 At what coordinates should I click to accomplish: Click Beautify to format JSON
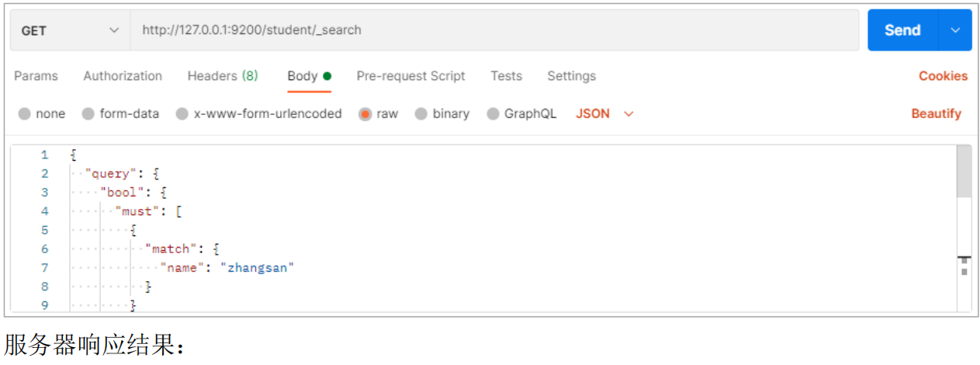pyautogui.click(x=936, y=114)
